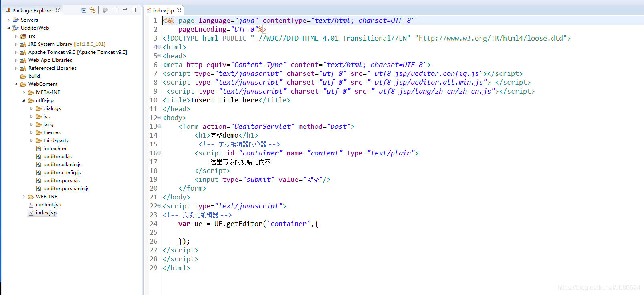This screenshot has height=295, width=644.
Task: Fold the <head> block at line 5
Action: tap(159, 56)
